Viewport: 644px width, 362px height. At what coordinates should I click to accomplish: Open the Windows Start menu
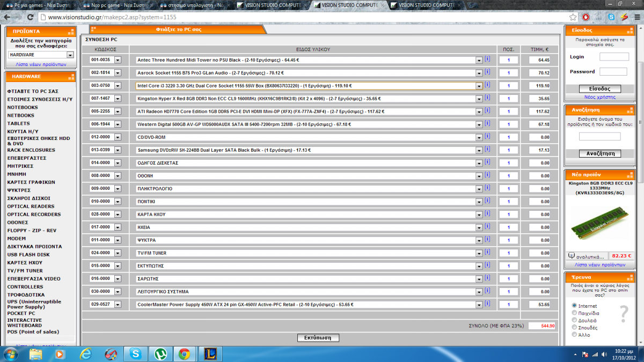(11, 354)
